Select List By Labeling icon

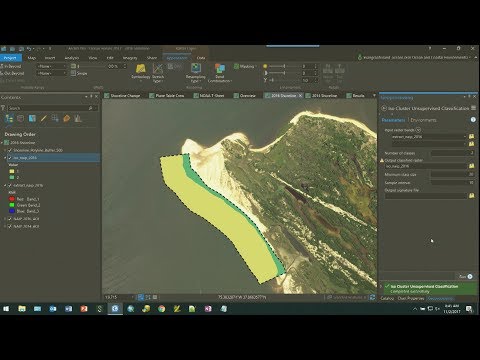coord(66,118)
